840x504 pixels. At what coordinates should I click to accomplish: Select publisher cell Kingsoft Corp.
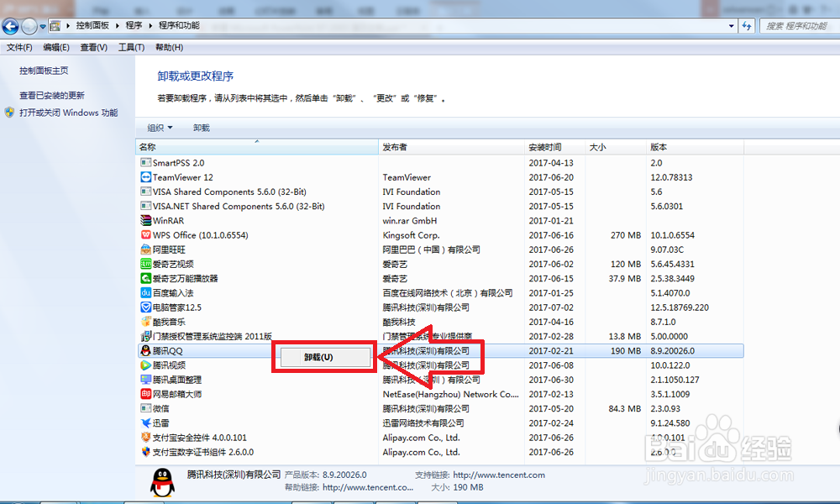pos(411,235)
